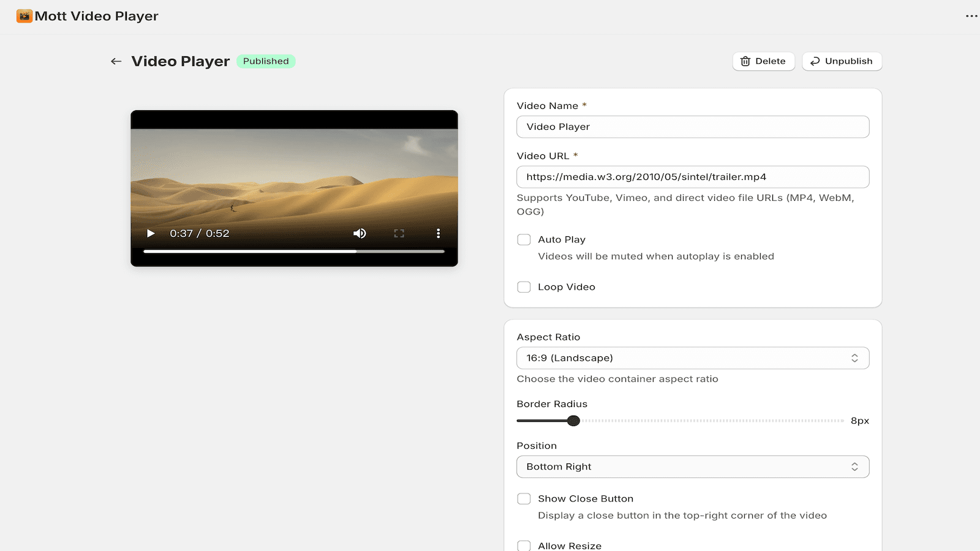Enable the Auto Play checkbox
980x551 pixels.
coord(524,239)
